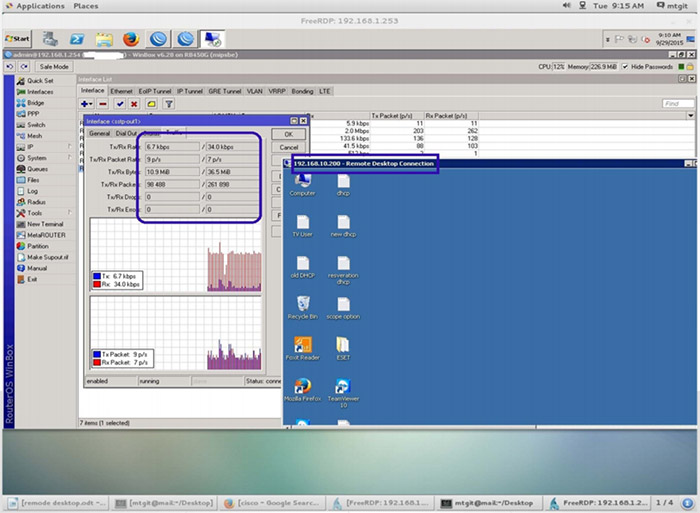
Task: Open General tab in sstp-out1 dialog
Action: (99, 133)
